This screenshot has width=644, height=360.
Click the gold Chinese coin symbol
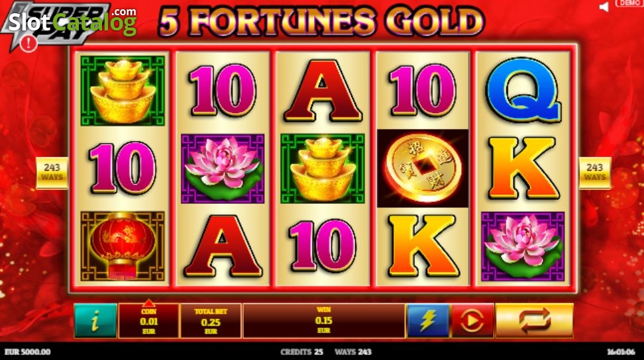tap(423, 169)
